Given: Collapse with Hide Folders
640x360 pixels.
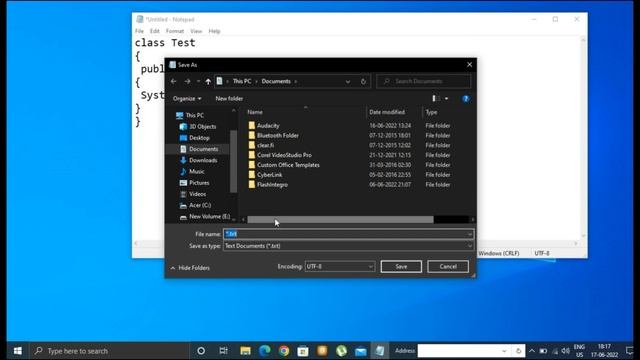Looking at the screenshot, I should [x=190, y=268].
